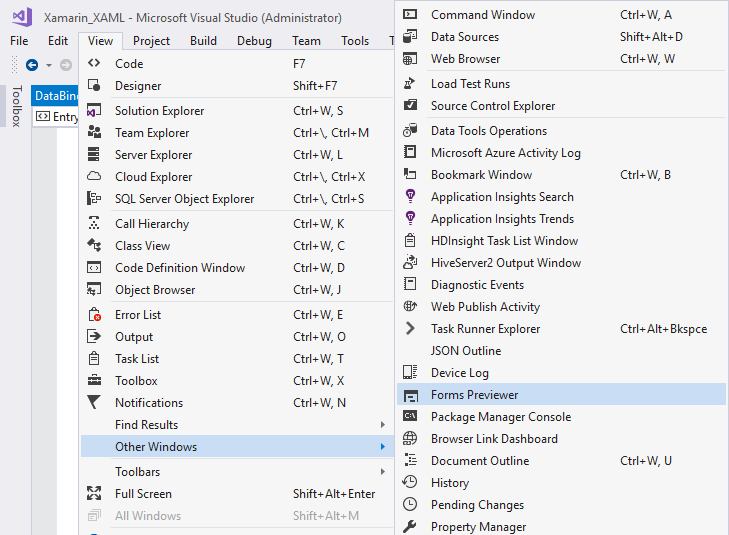Open the Debug menu
This screenshot has width=729, height=535.
point(254,41)
